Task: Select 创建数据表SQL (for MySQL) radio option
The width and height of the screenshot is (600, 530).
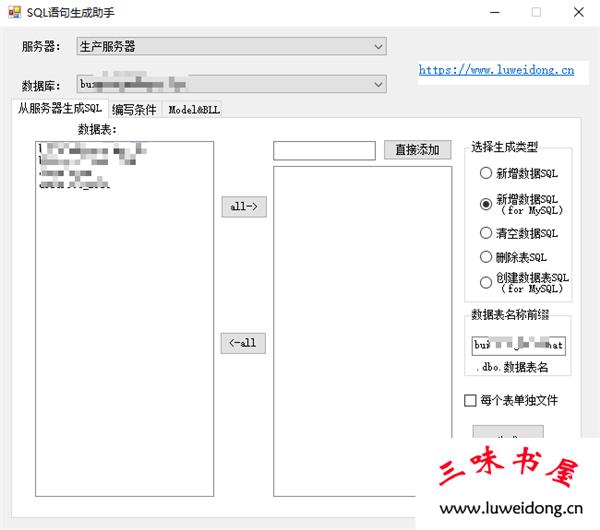Action: click(x=486, y=282)
